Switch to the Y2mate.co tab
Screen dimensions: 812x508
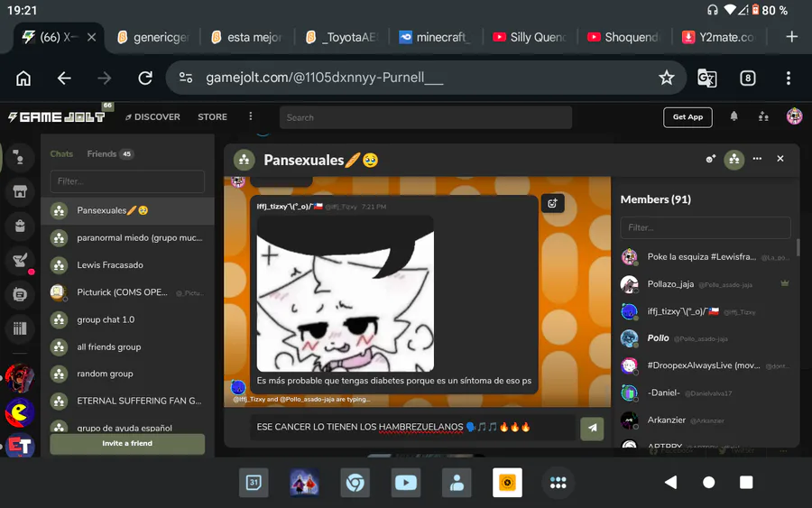(719, 37)
